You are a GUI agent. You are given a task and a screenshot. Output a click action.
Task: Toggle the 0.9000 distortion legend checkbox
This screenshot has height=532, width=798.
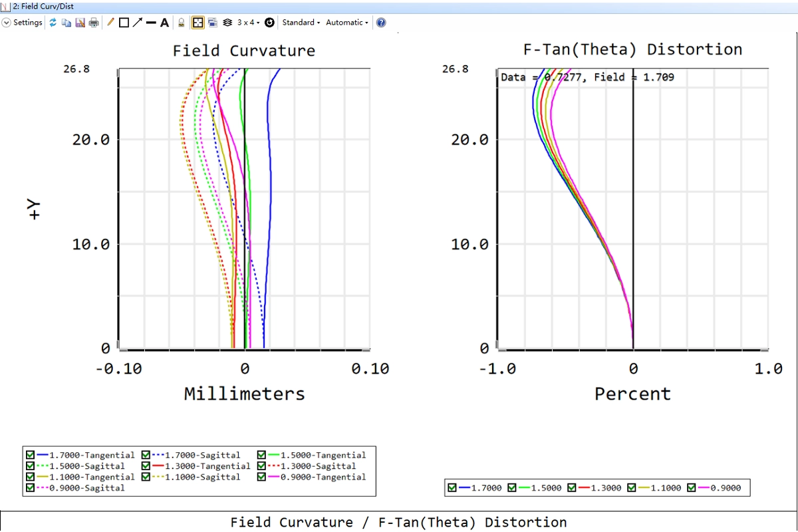click(693, 488)
